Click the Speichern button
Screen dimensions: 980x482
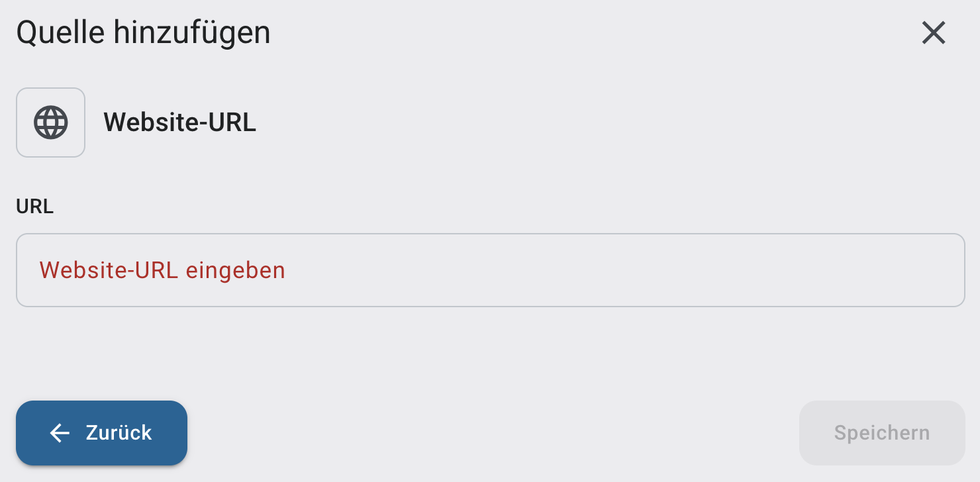pos(881,433)
